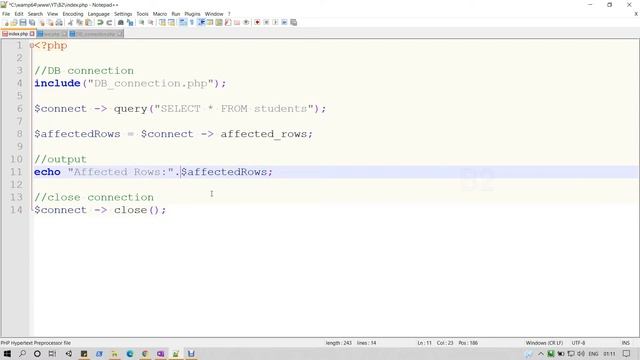640x360 pixels.
Task: Open the Windows Start menu
Action: pos(7,354)
